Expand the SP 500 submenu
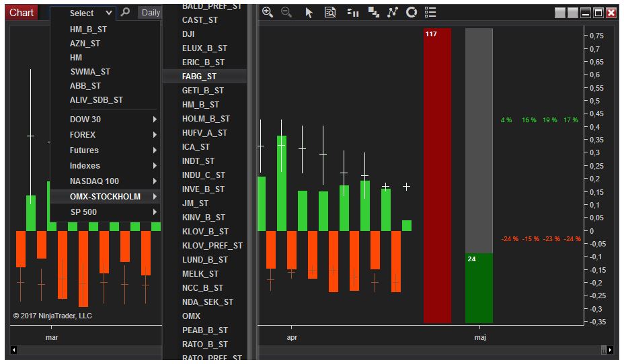The image size is (624, 364). (106, 212)
